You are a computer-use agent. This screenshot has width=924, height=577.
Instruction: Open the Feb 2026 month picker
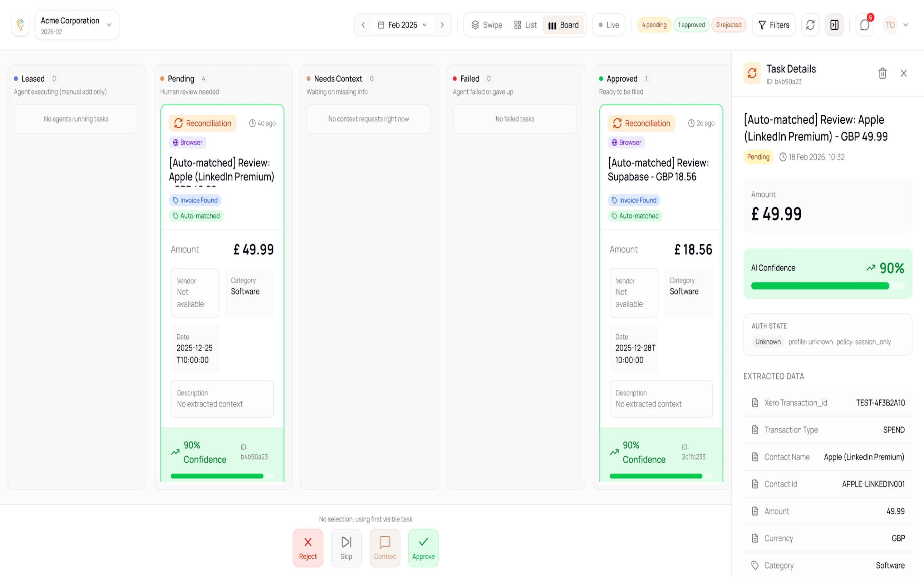[x=402, y=25]
